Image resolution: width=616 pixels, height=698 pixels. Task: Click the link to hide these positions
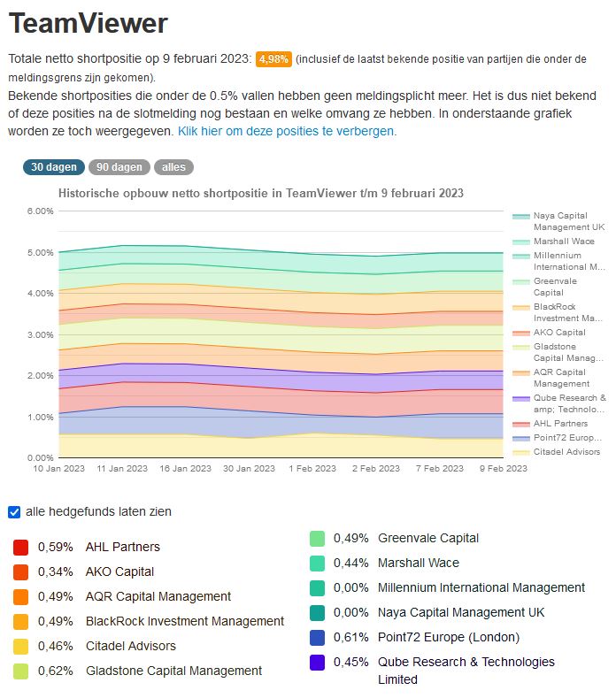tap(287, 130)
